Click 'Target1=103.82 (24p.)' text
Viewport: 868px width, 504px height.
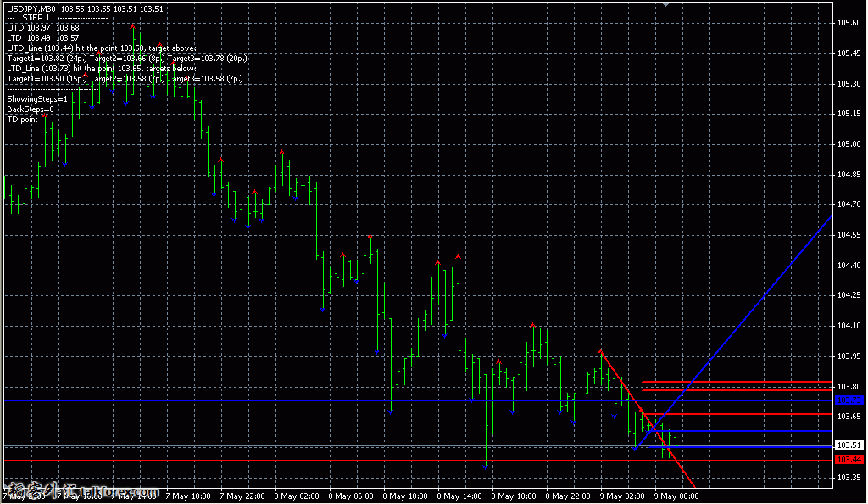click(x=47, y=59)
